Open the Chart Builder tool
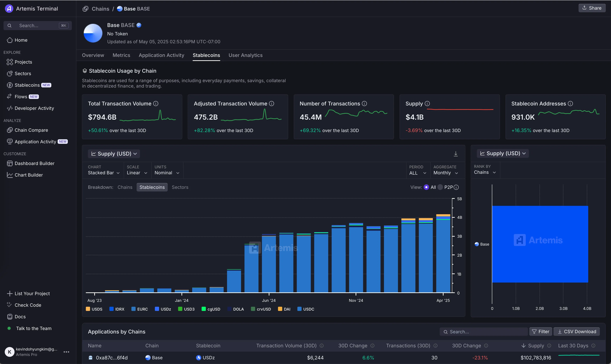Image resolution: width=611 pixels, height=364 pixels. tap(28, 175)
